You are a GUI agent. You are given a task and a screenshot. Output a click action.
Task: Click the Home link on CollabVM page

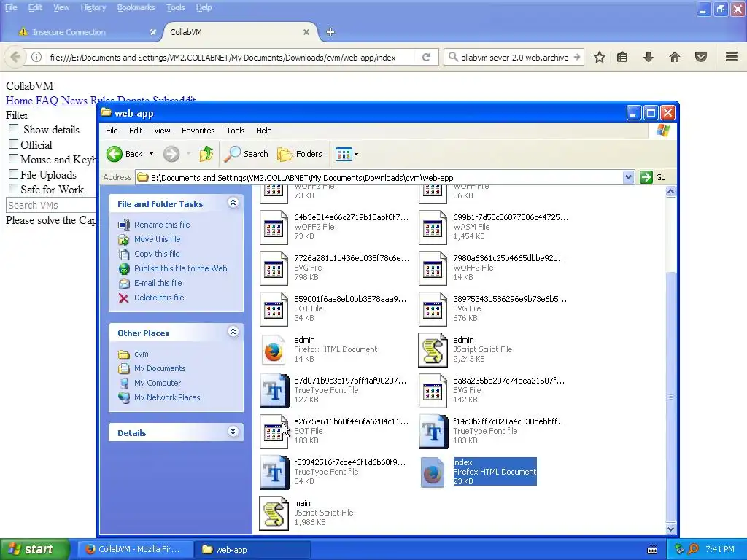pyautogui.click(x=19, y=101)
